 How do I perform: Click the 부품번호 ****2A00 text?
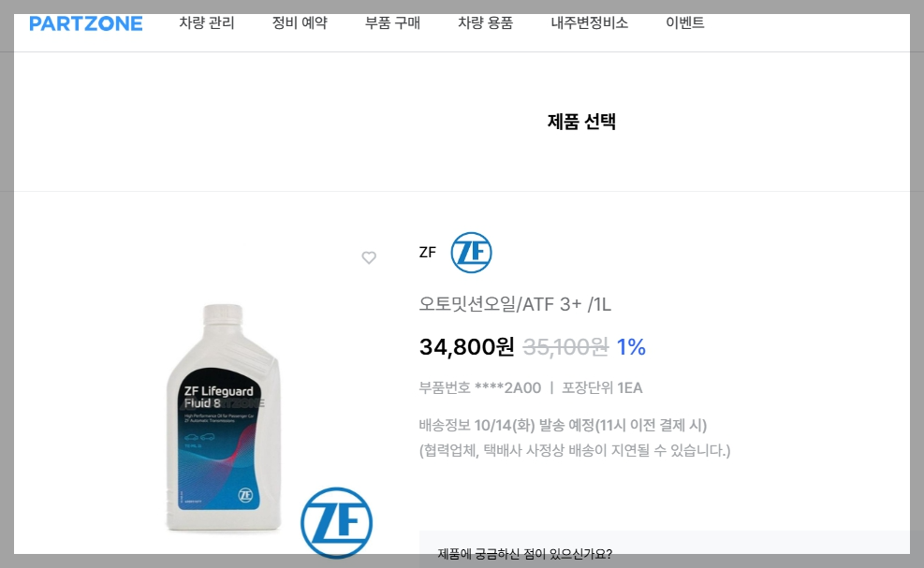coord(480,387)
